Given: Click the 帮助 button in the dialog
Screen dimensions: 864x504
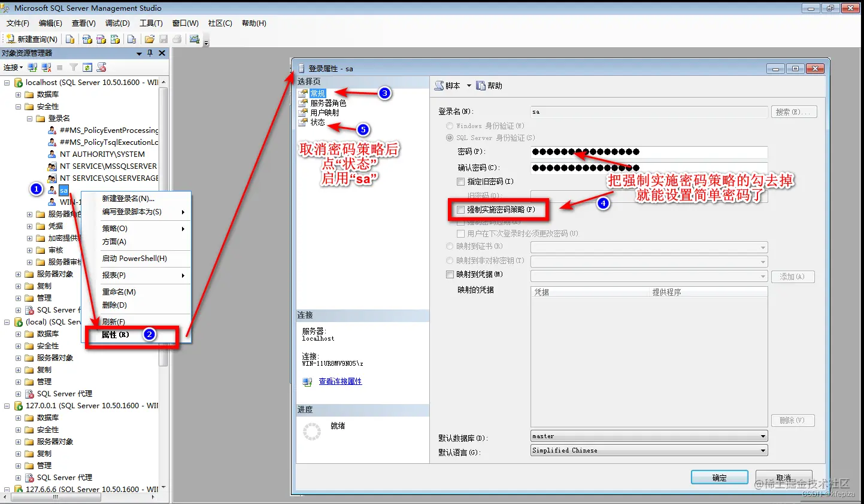Looking at the screenshot, I should coord(489,86).
